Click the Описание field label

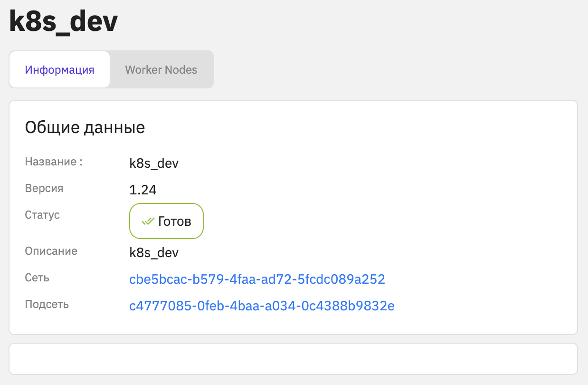pyautogui.click(x=51, y=251)
